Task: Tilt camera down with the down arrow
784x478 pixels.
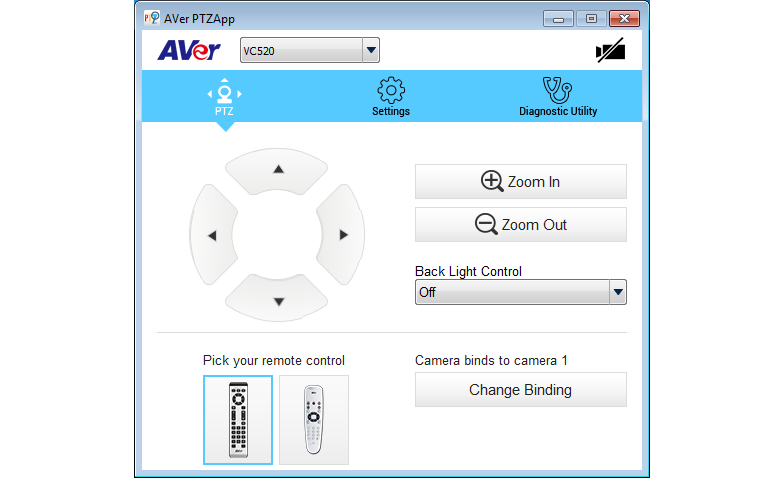Action: tap(278, 300)
